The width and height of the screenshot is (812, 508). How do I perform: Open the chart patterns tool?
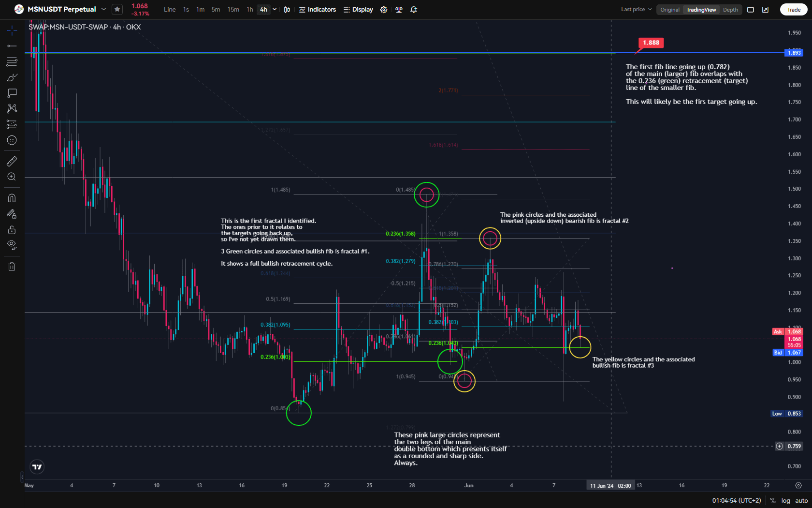click(12, 108)
